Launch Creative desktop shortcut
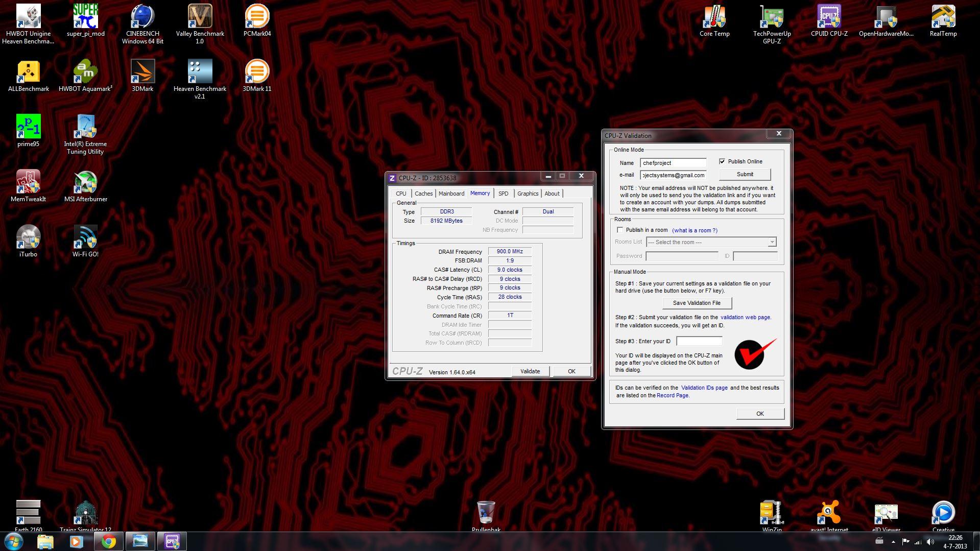This screenshot has width=980, height=551. [943, 516]
